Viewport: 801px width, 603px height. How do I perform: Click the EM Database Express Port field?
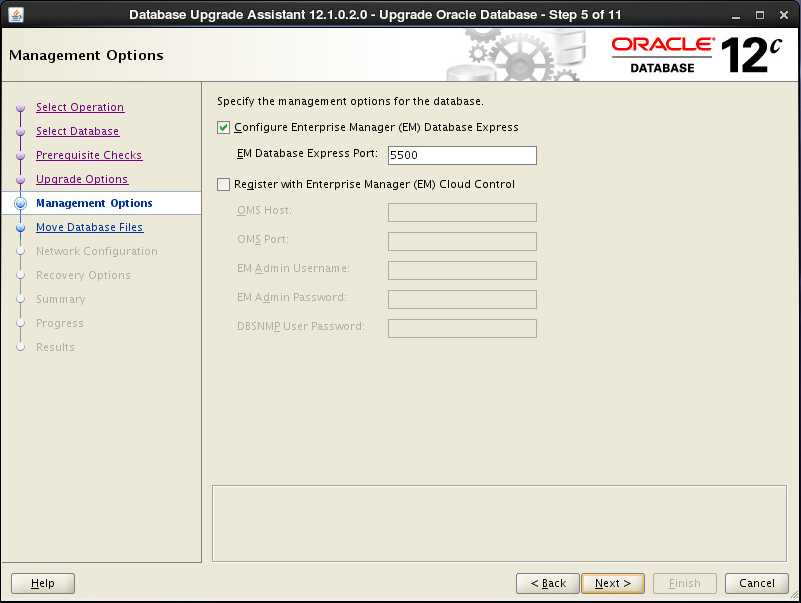coord(462,155)
